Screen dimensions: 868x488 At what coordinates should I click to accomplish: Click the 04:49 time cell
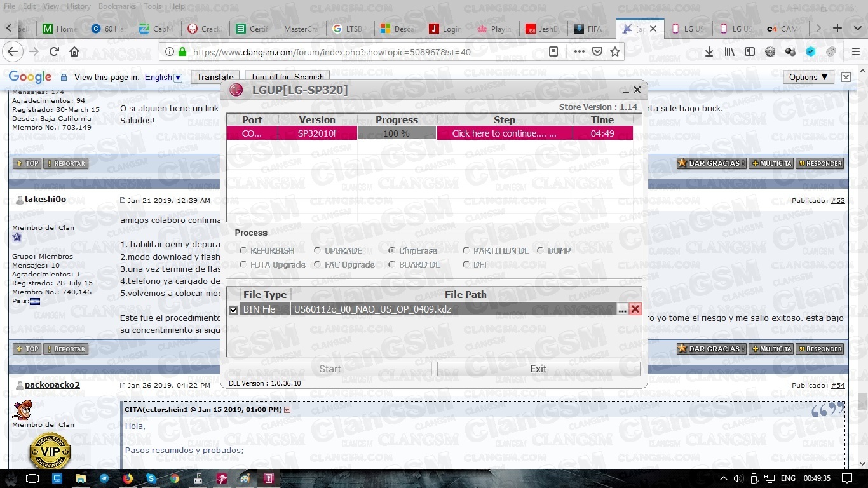click(602, 133)
